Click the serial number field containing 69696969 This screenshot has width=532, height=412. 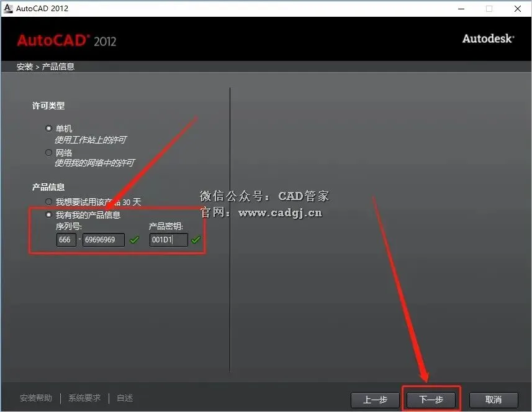click(104, 240)
